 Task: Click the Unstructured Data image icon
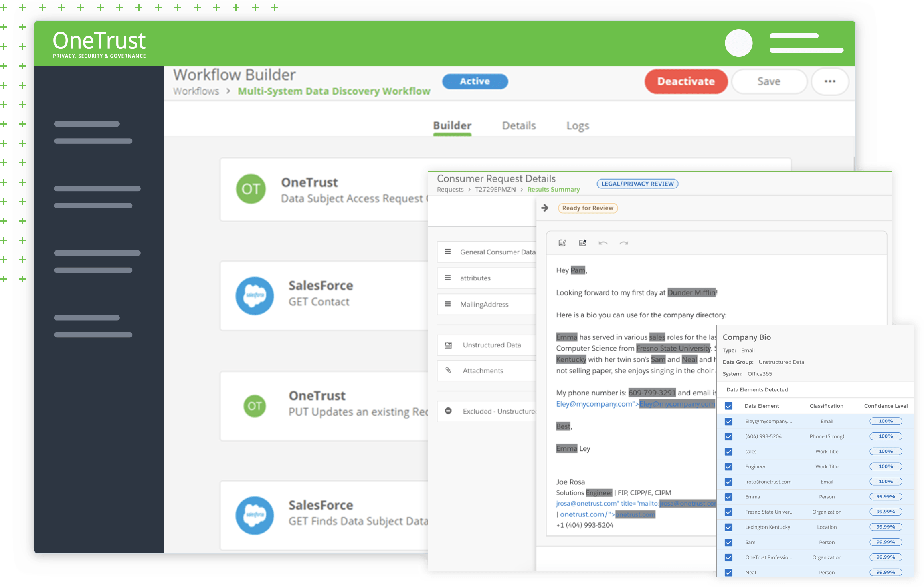click(x=448, y=345)
